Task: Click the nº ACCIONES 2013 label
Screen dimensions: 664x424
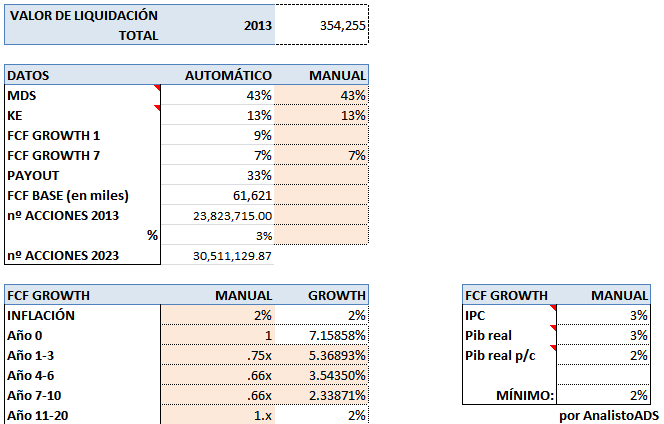Action: [63, 216]
